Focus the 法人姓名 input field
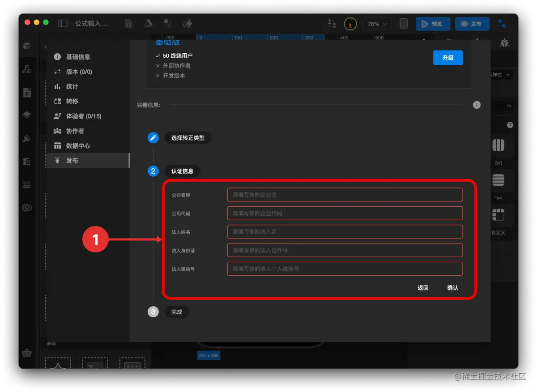This screenshot has height=392, width=537. click(x=345, y=232)
